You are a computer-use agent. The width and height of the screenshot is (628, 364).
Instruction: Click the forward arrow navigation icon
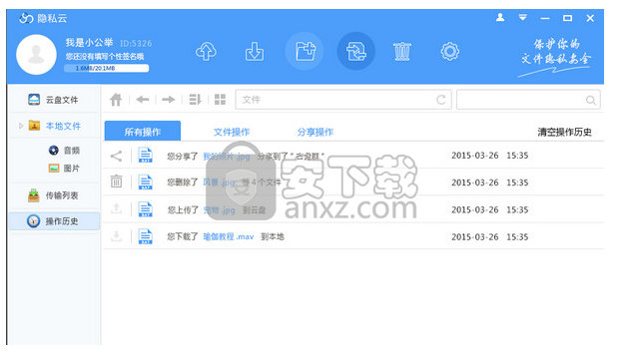[169, 99]
